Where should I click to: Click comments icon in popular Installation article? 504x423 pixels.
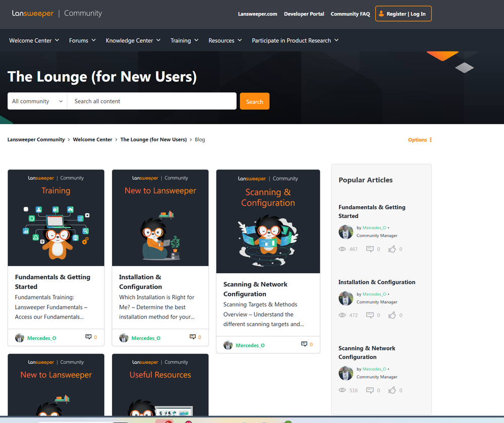(370, 316)
